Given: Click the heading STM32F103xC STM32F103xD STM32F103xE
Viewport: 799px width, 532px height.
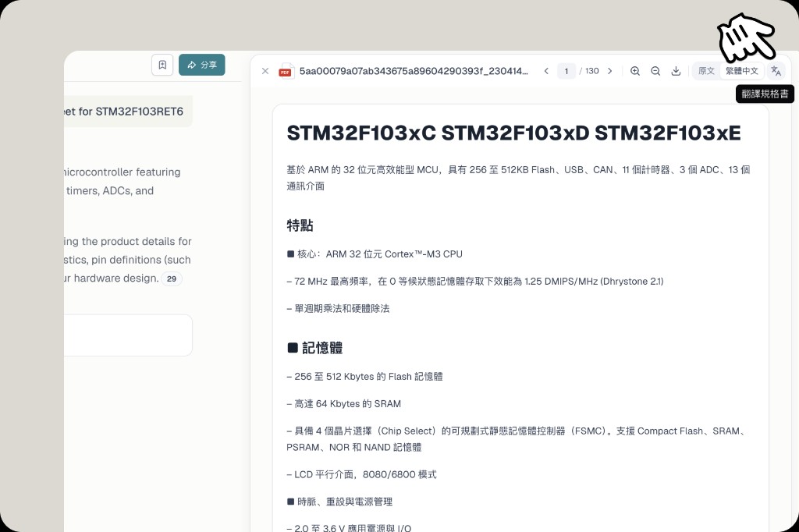Looking at the screenshot, I should pos(513,133).
